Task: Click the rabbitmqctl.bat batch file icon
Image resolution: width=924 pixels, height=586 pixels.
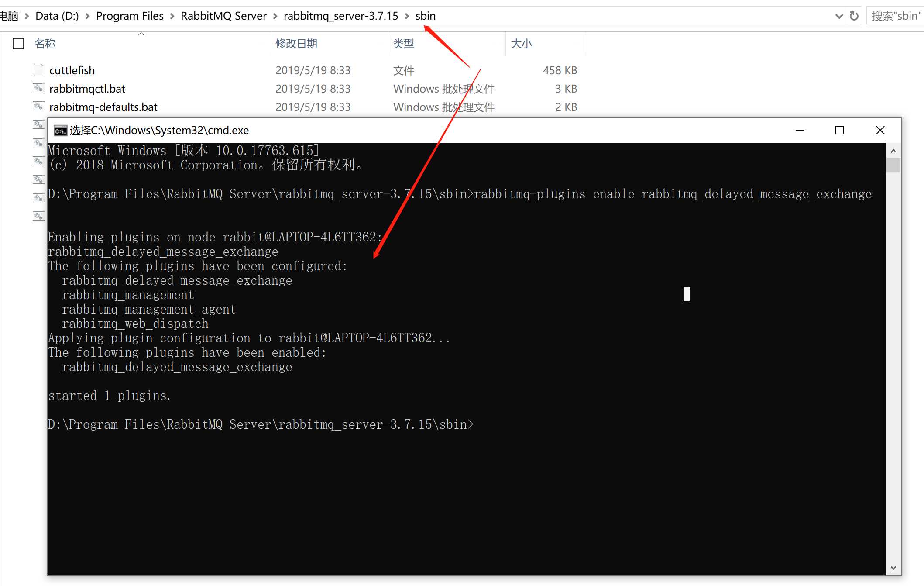Action: (38, 88)
